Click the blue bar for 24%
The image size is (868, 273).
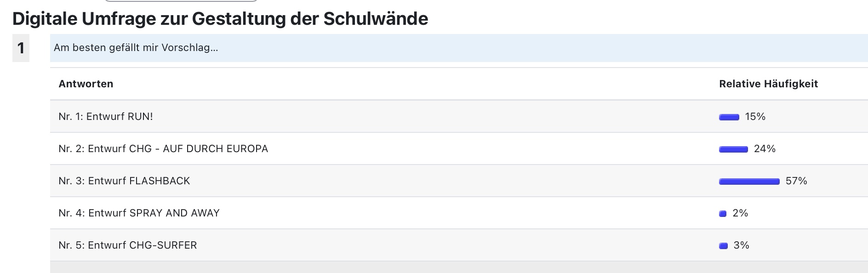(734, 149)
